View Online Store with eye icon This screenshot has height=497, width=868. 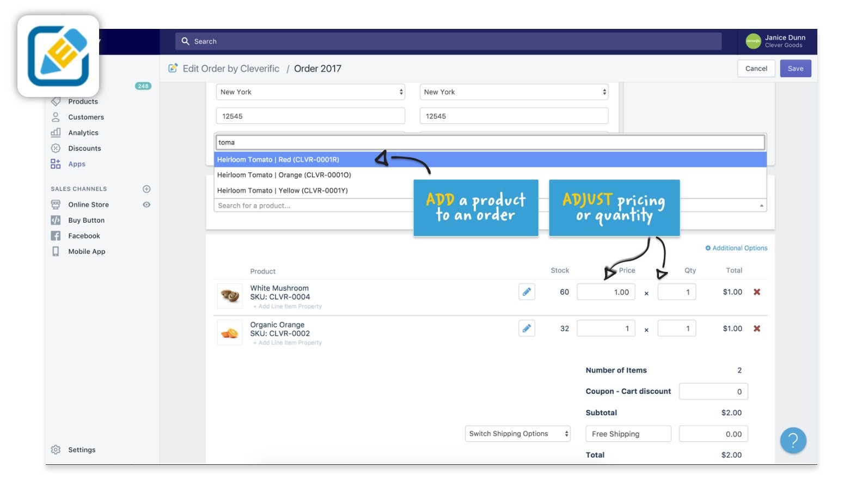tap(146, 205)
